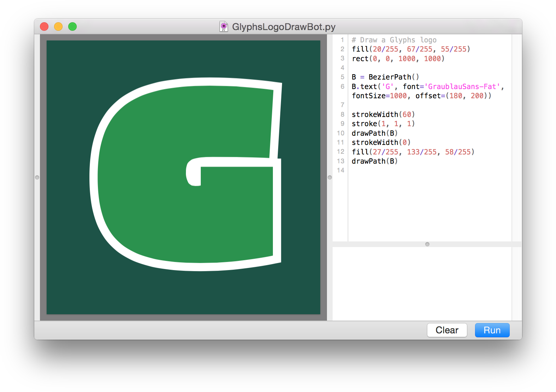Click the 'GraublauSans-Fat' font string
The image size is (556, 392).
(462, 87)
